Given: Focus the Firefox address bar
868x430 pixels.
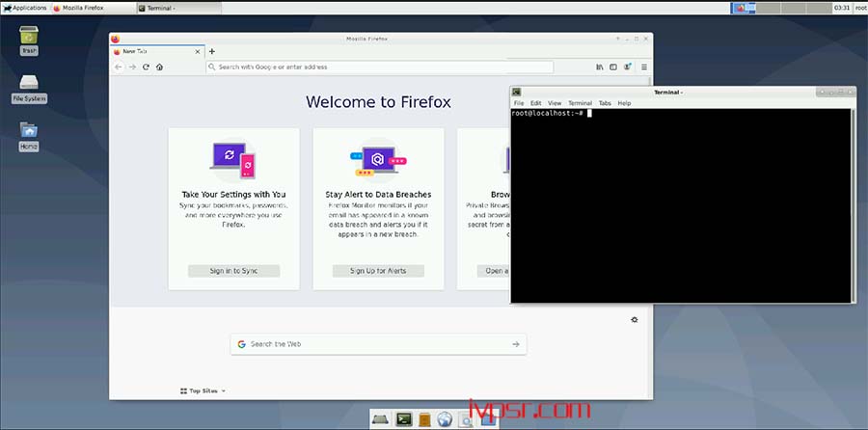Looking at the screenshot, I should tap(380, 67).
